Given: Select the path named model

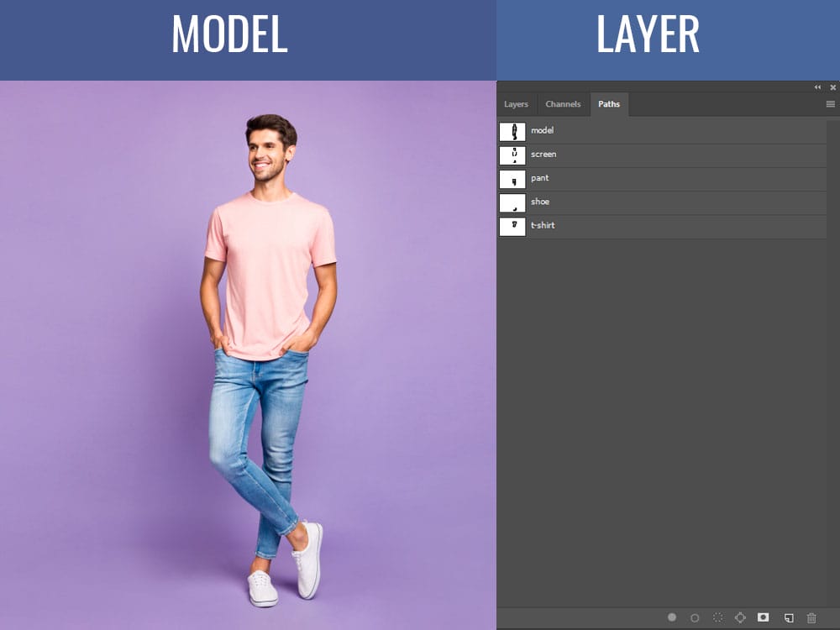Looking at the screenshot, I should click(x=662, y=131).
